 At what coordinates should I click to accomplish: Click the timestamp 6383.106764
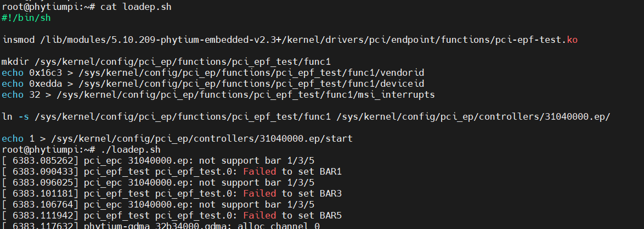pyautogui.click(x=45, y=204)
